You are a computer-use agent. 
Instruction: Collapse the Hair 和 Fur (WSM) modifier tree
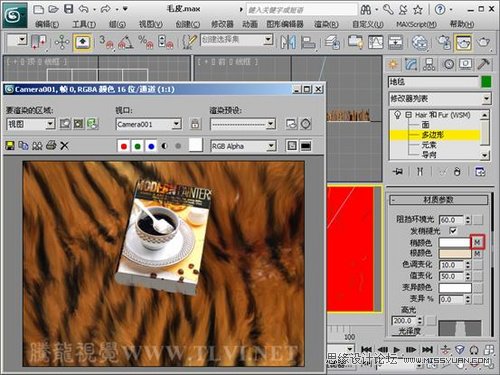[409, 115]
